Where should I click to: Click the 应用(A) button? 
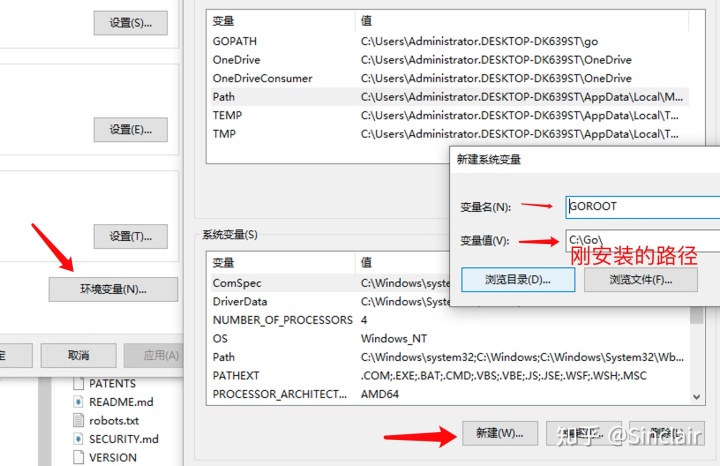[154, 355]
